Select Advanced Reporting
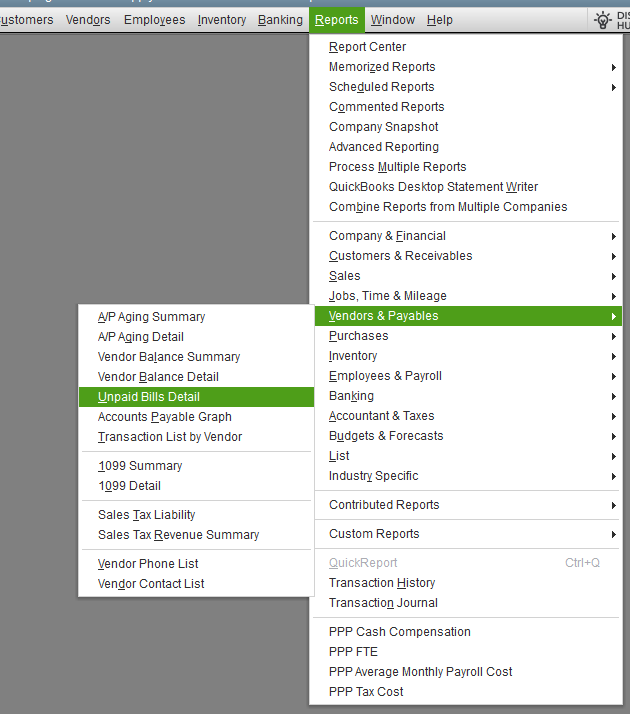The height and width of the screenshot is (714, 630). 466,147
